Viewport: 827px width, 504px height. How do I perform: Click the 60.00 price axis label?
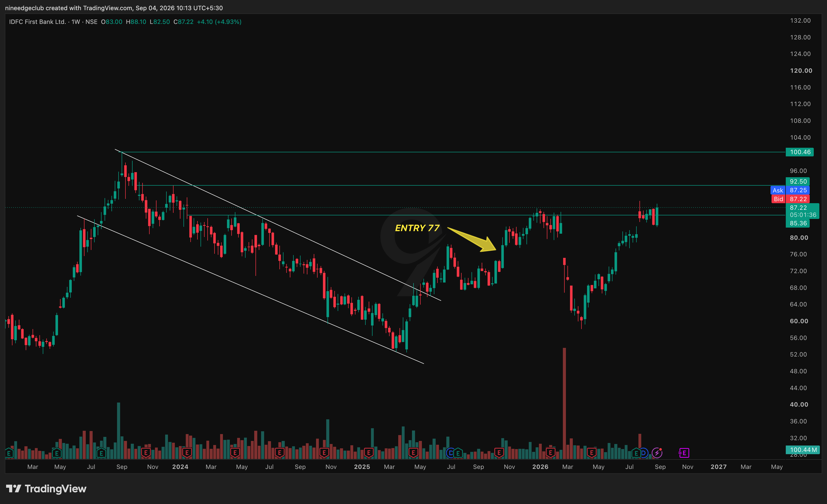click(799, 321)
